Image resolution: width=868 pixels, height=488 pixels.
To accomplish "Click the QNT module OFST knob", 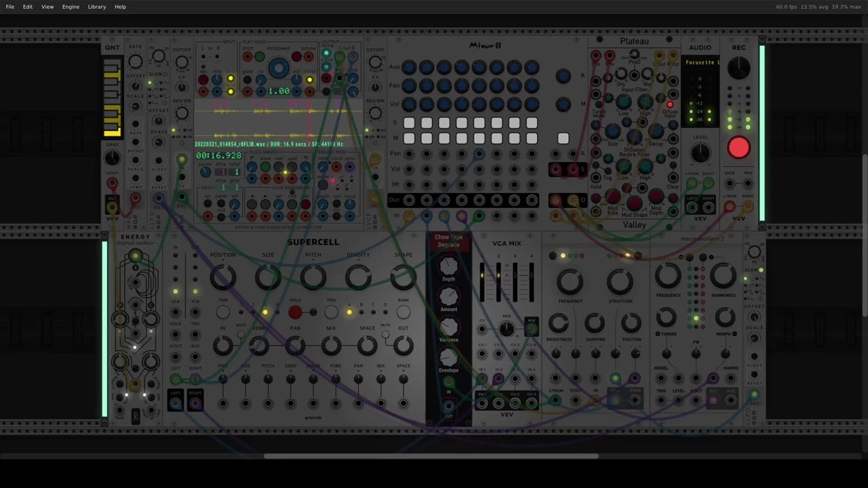I will (112, 158).
